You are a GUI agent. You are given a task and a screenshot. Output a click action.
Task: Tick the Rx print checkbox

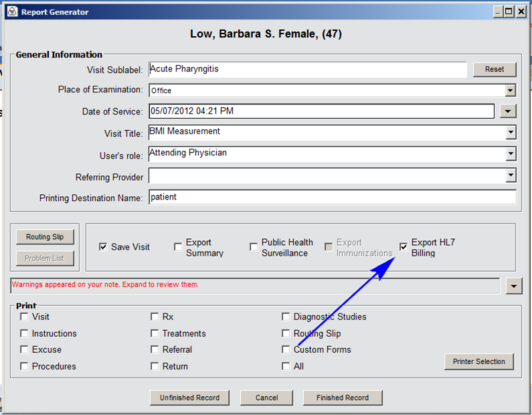point(155,317)
